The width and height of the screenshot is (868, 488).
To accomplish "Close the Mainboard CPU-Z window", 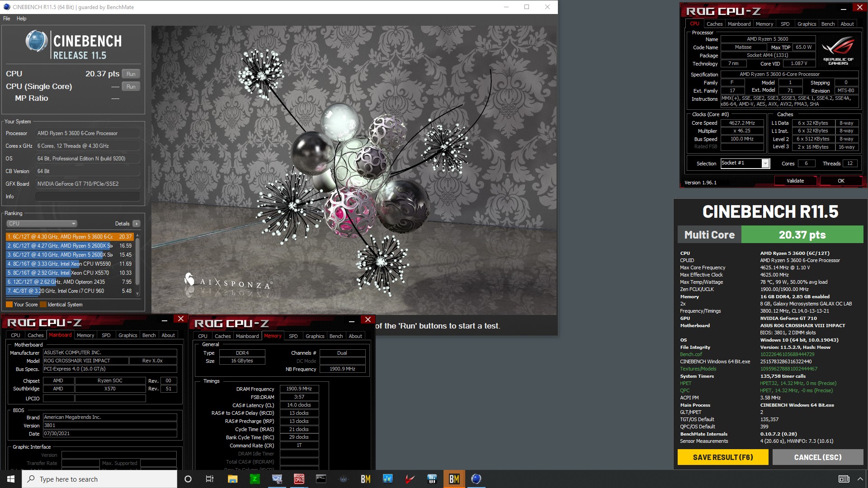I will 181,319.
